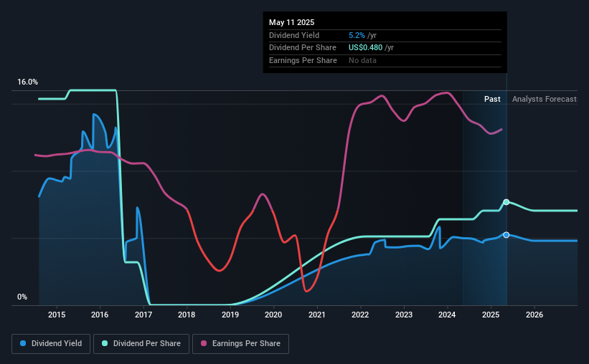Click the blue Dividend Yield legend dot
This screenshot has height=364, width=589.
point(23,343)
